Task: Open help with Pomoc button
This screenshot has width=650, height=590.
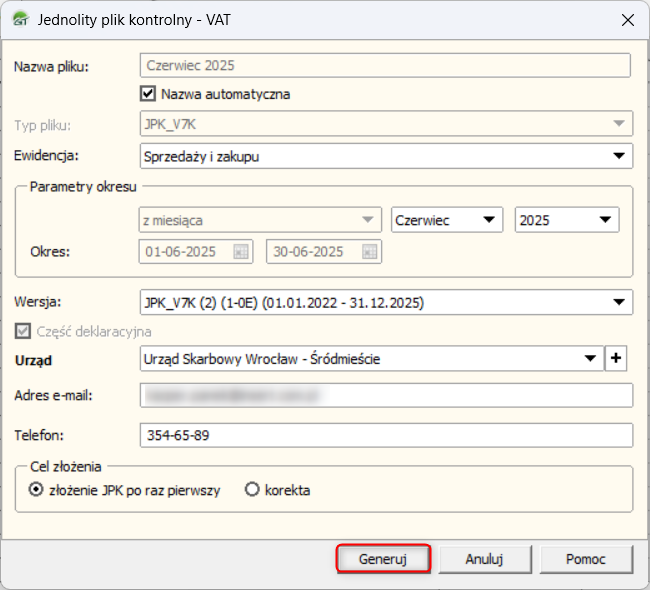Action: 585,559
